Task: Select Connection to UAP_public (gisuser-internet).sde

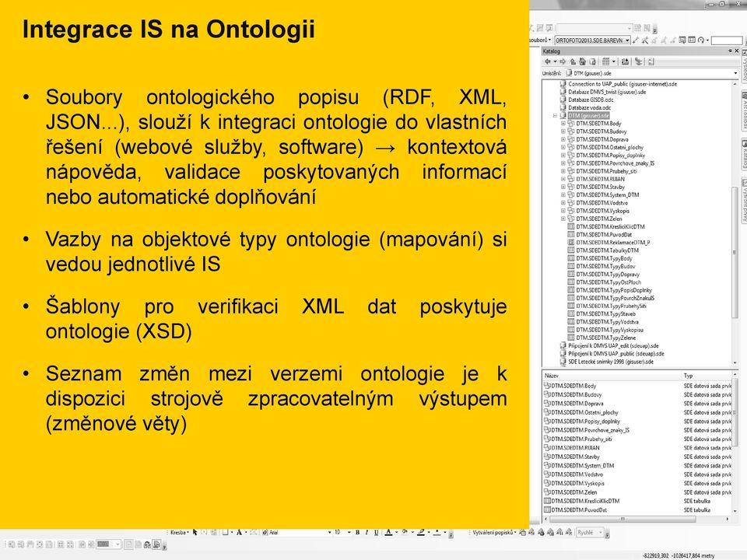Action: [622, 84]
